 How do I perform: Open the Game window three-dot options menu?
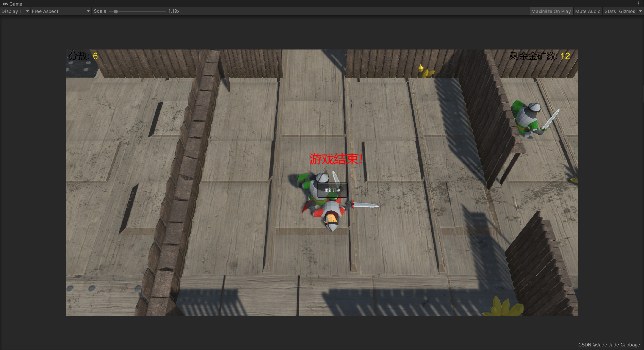click(x=639, y=4)
